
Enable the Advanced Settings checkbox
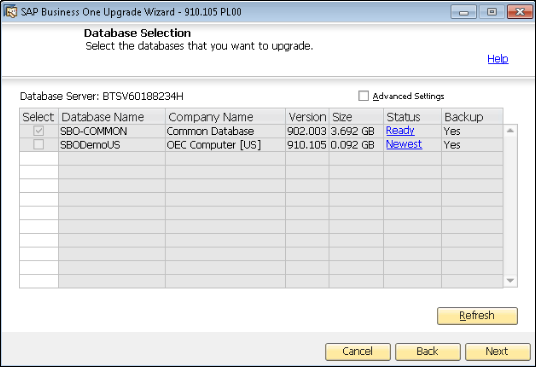pyautogui.click(x=363, y=96)
